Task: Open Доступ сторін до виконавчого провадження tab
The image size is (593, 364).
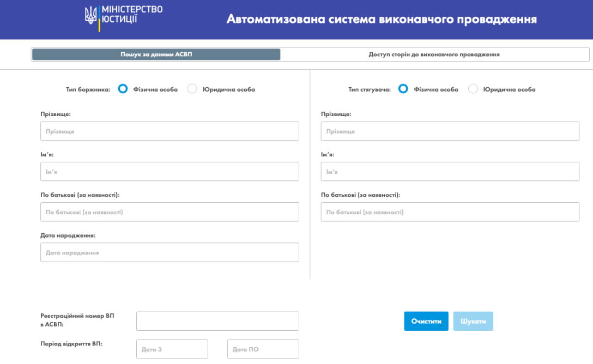Action: 434,54
